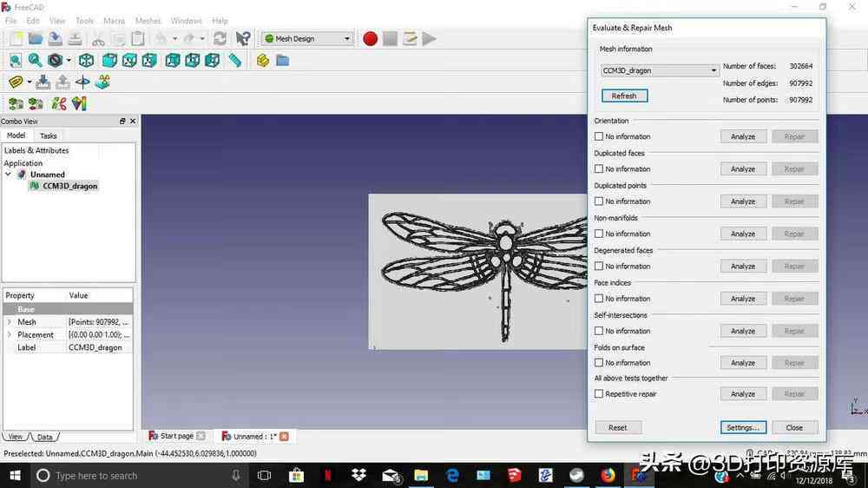This screenshot has height=488, width=868.
Task: Tick the Folds on surface checkbox
Action: pos(598,363)
